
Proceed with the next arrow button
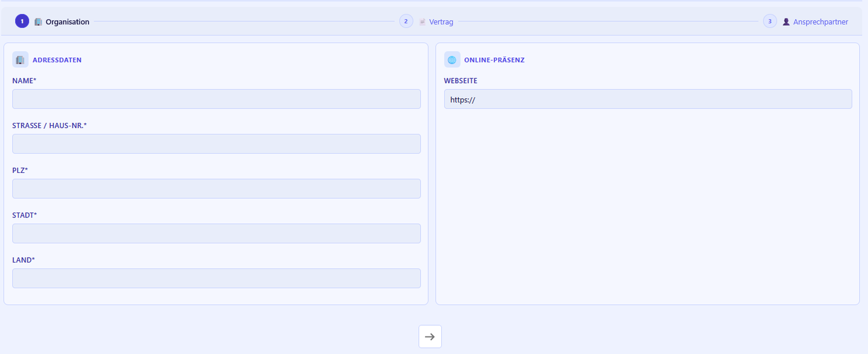point(430,337)
